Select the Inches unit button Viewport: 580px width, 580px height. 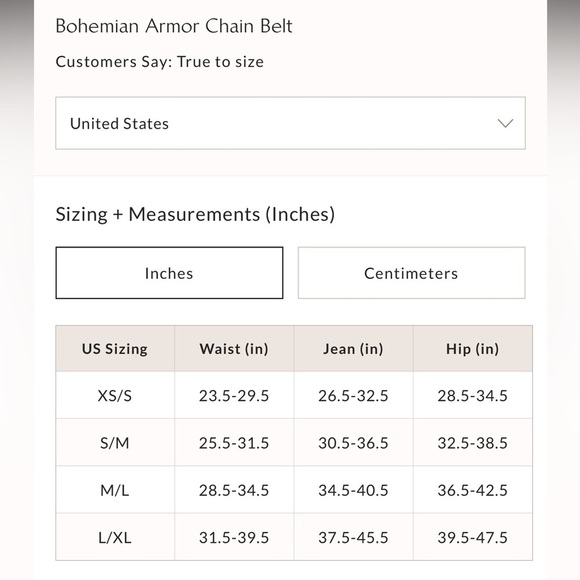169,273
